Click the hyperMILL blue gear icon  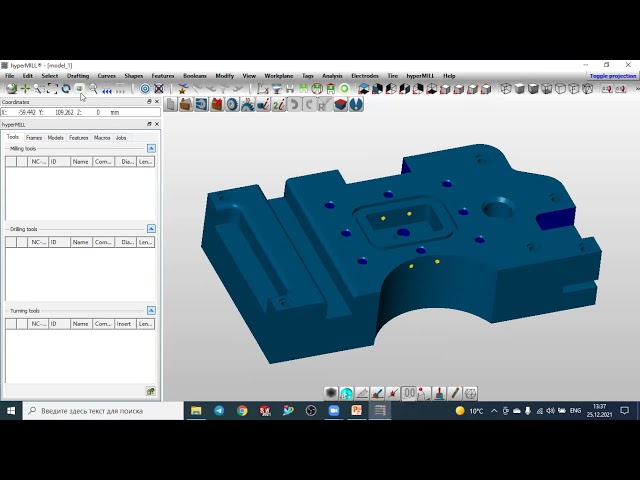tap(232, 104)
